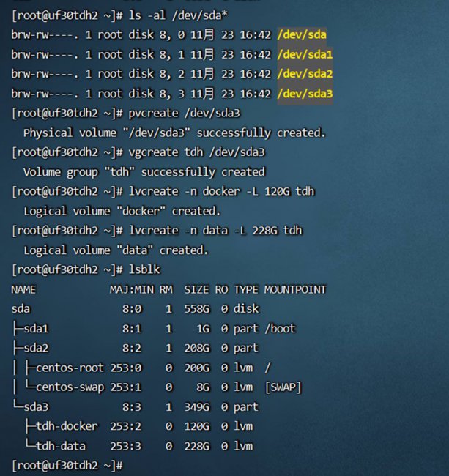Click the 1G size value for sda1
Screen dimensions: 449x476
click(203, 329)
